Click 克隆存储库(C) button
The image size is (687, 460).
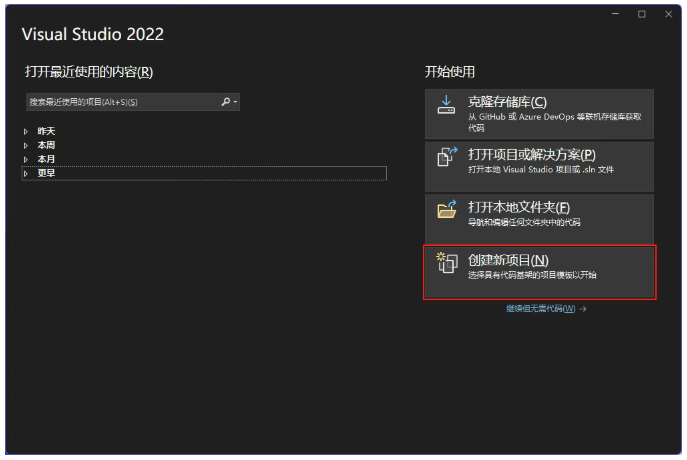point(539,114)
